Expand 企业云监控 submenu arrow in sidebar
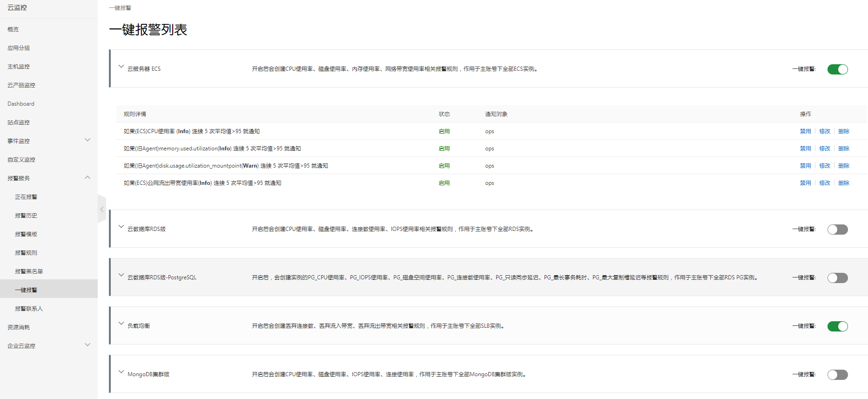This screenshot has width=868, height=399. pos(87,345)
